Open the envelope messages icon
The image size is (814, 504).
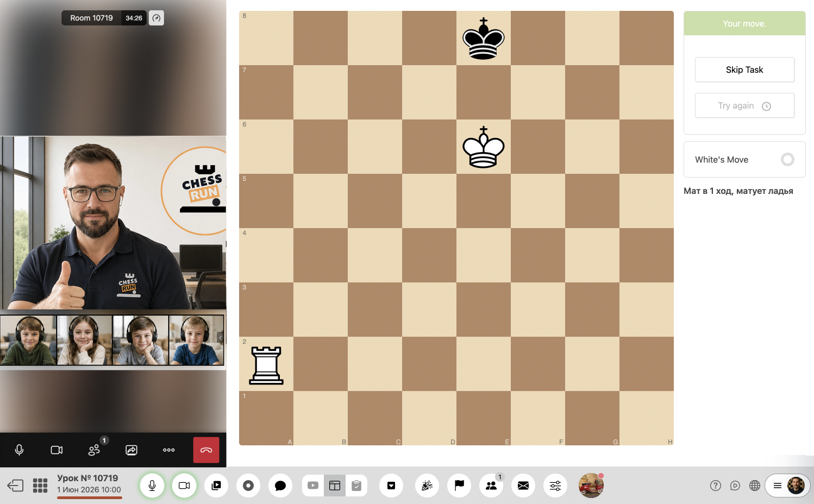[523, 486]
